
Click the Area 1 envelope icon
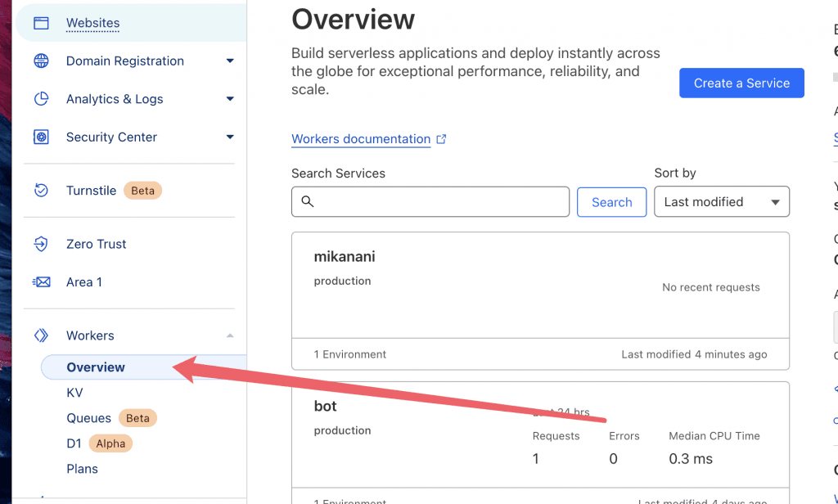[x=41, y=281]
